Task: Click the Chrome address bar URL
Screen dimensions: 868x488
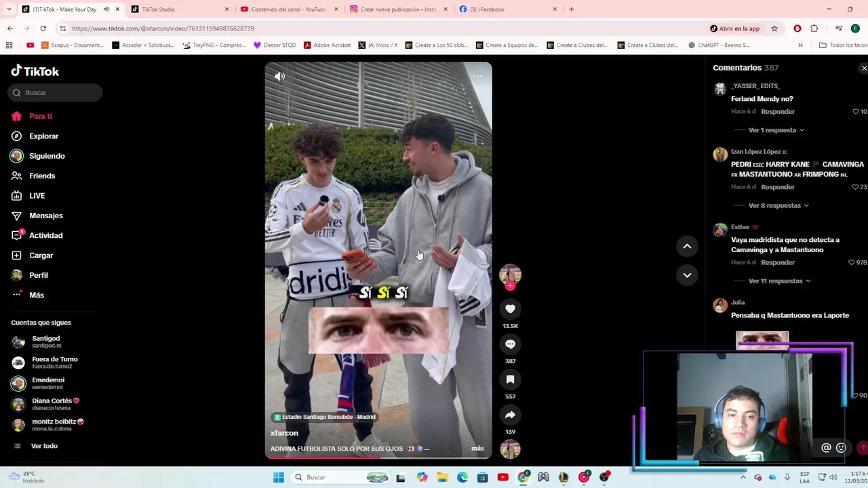Action: tap(163, 28)
